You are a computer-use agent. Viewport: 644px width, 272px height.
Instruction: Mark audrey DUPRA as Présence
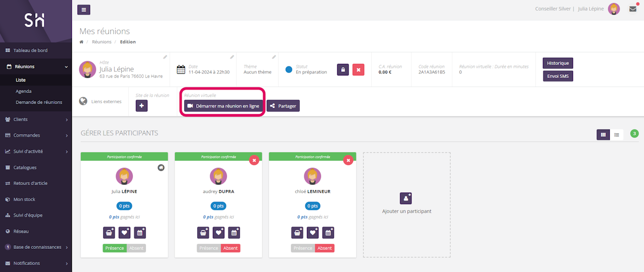tap(208, 248)
